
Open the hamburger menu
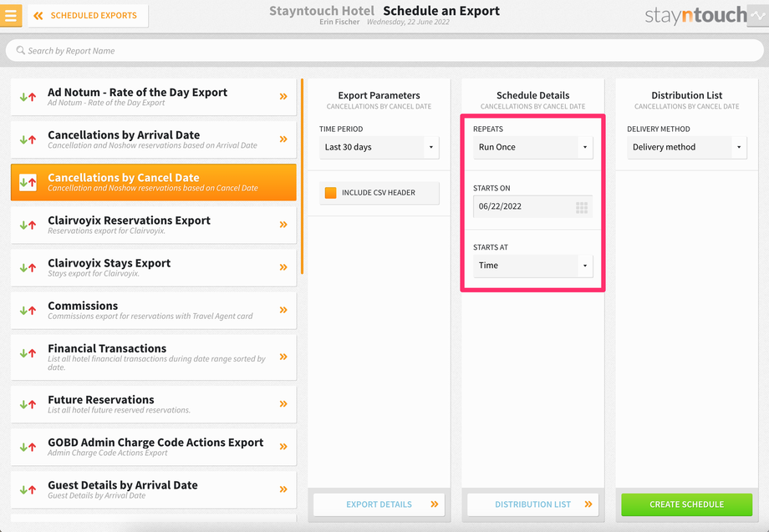[x=11, y=15]
